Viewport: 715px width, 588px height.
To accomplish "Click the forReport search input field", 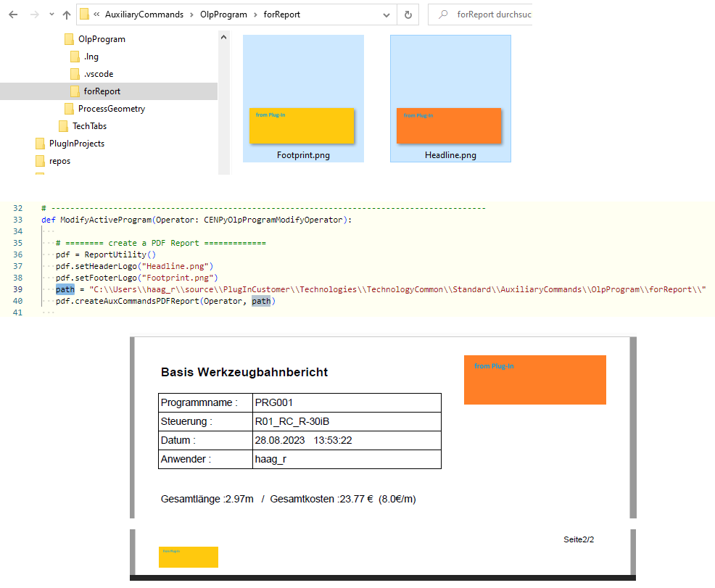I will tap(493, 15).
